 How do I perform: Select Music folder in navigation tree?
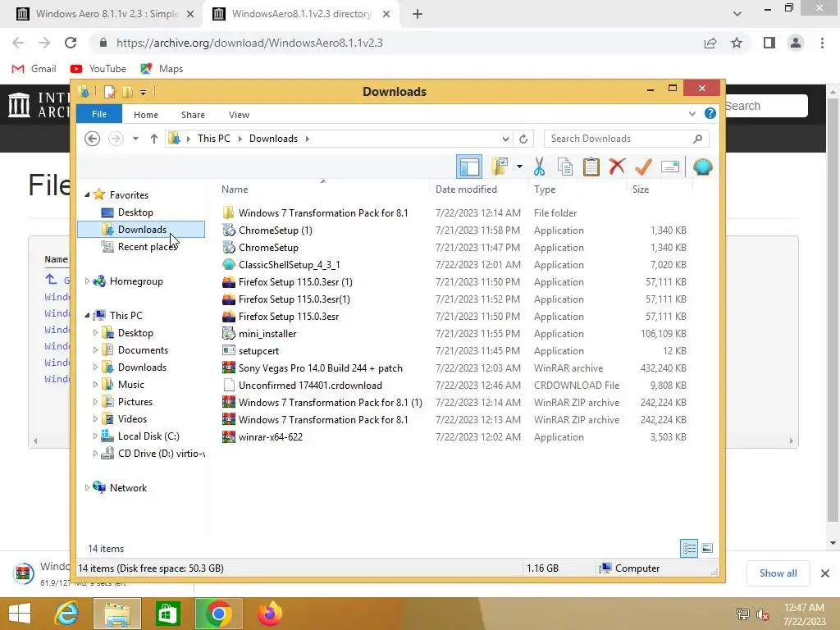[130, 385]
